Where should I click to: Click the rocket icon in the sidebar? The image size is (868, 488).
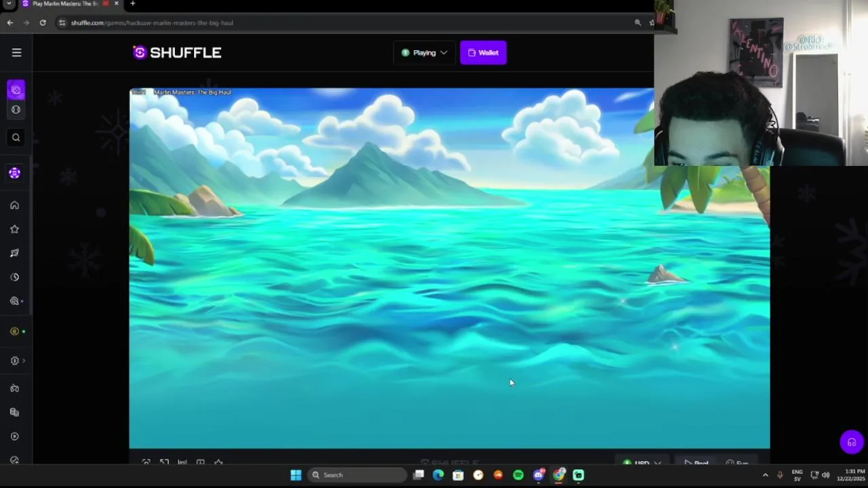[x=14, y=253]
